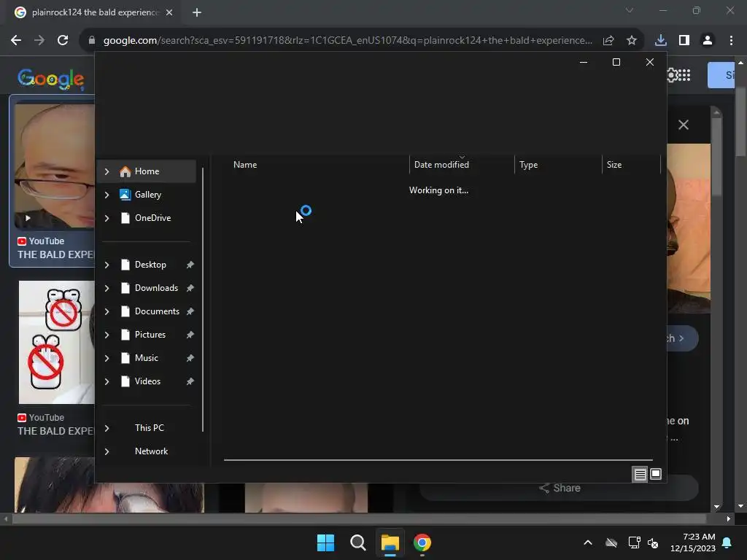
Task: Click Chrome icon in the taskbar
Action: pyautogui.click(x=422, y=542)
